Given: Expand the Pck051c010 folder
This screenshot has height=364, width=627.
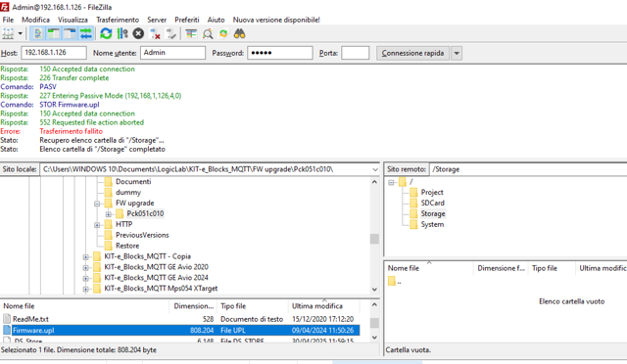Looking at the screenshot, I should pos(109,214).
